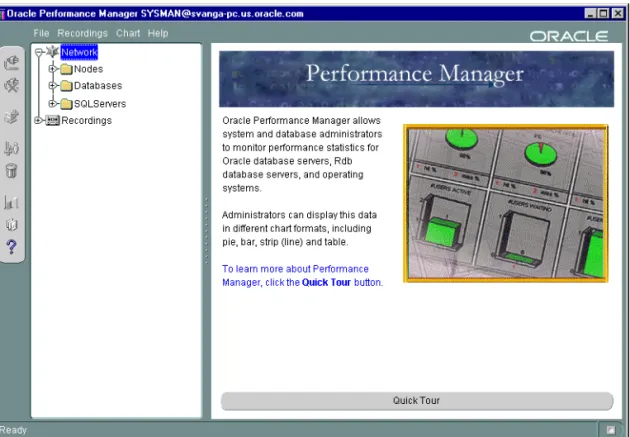The height and width of the screenshot is (437, 630).
Task: Click the Nodes folder icon
Action: coord(66,69)
